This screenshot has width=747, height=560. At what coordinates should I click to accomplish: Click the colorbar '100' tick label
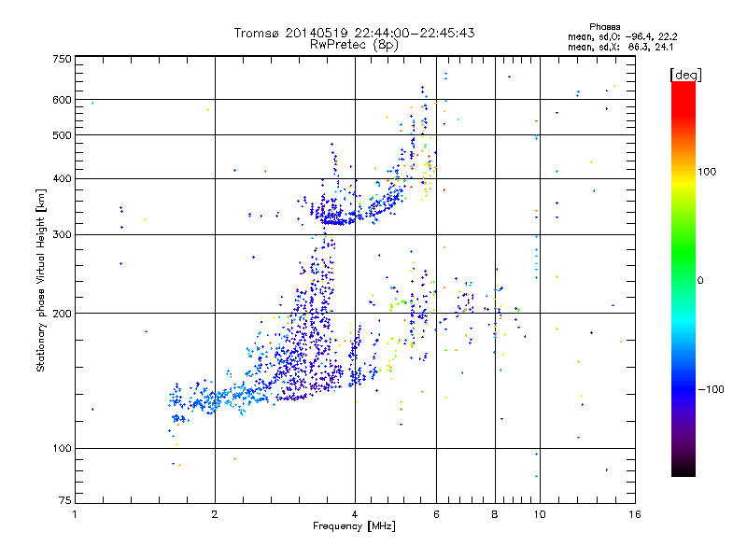click(707, 172)
